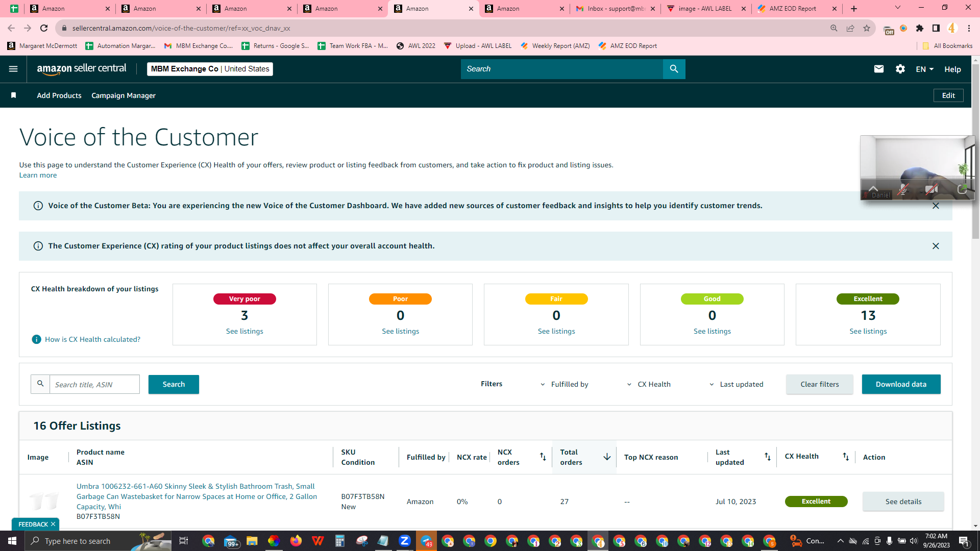This screenshot has height=551, width=980.
Task: Click the info icon beside CX Health calculated
Action: [36, 339]
